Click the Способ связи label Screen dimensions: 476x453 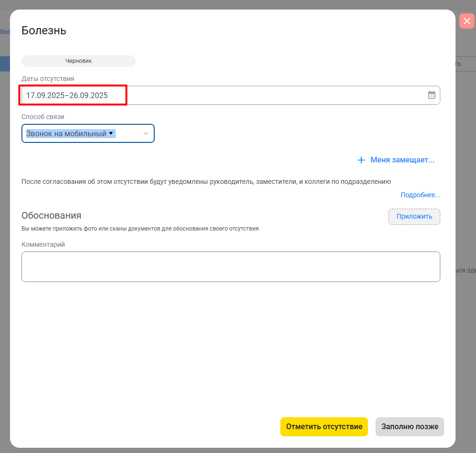pyautogui.click(x=42, y=117)
